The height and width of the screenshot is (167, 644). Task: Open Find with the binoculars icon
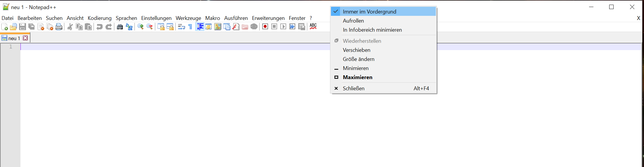[x=120, y=27]
